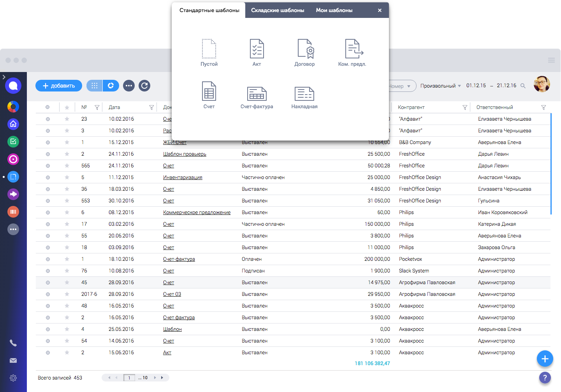Screen dimensions: 561x392
Task: Open the Счет 03 document link
Action: 172,294
